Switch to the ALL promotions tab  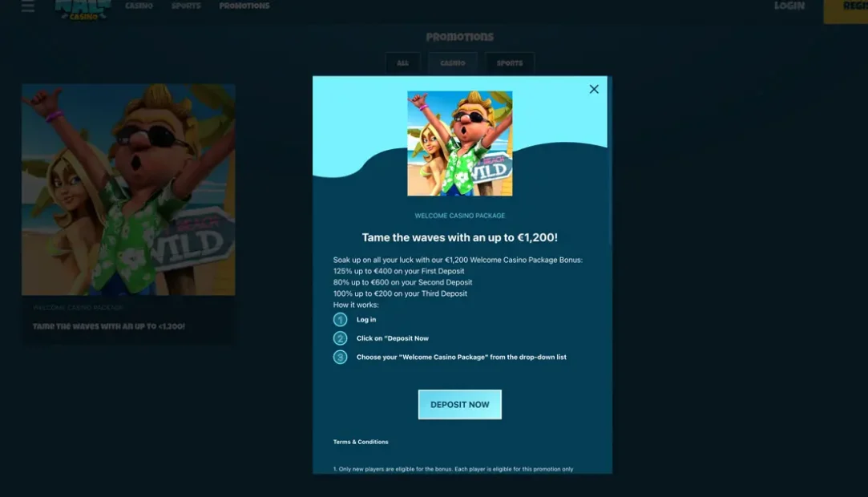tap(403, 63)
